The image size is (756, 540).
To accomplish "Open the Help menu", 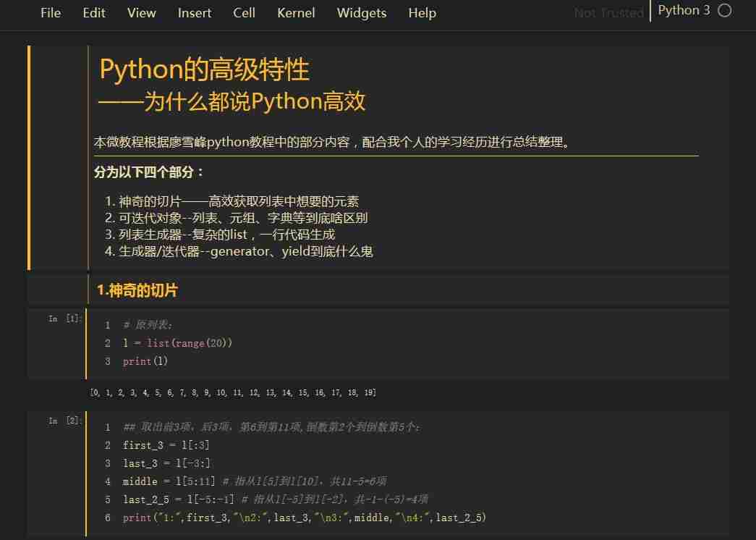I will pyautogui.click(x=422, y=13).
